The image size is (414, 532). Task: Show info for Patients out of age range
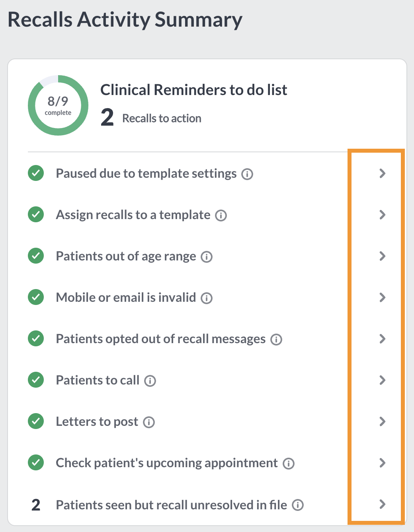(x=207, y=257)
